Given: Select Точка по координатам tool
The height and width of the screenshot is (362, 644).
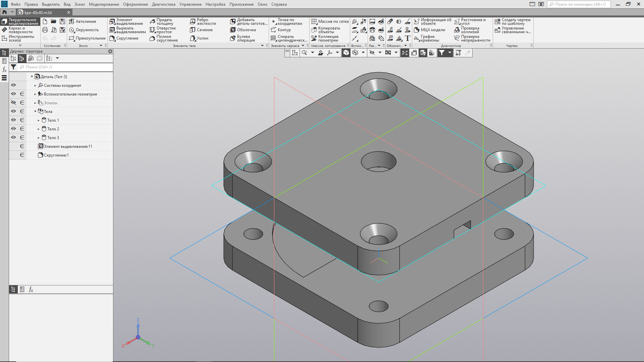Looking at the screenshot, I should point(287,21).
